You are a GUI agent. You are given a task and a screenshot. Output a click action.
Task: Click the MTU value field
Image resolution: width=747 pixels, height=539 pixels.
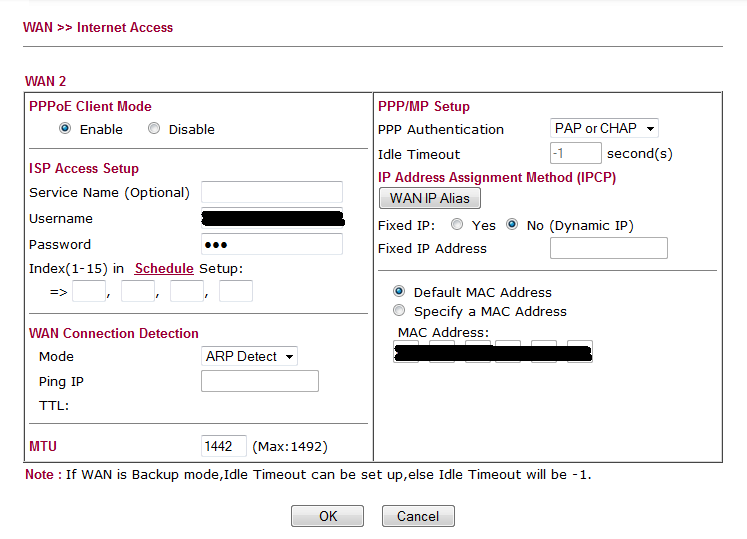[x=223, y=446]
